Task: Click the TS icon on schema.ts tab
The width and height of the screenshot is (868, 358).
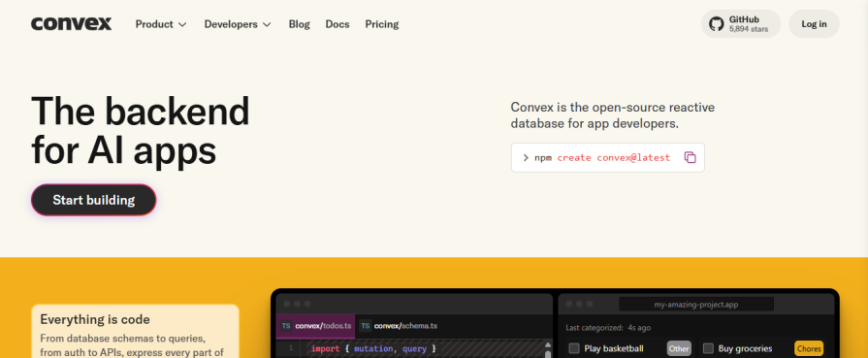Action: pos(366,326)
